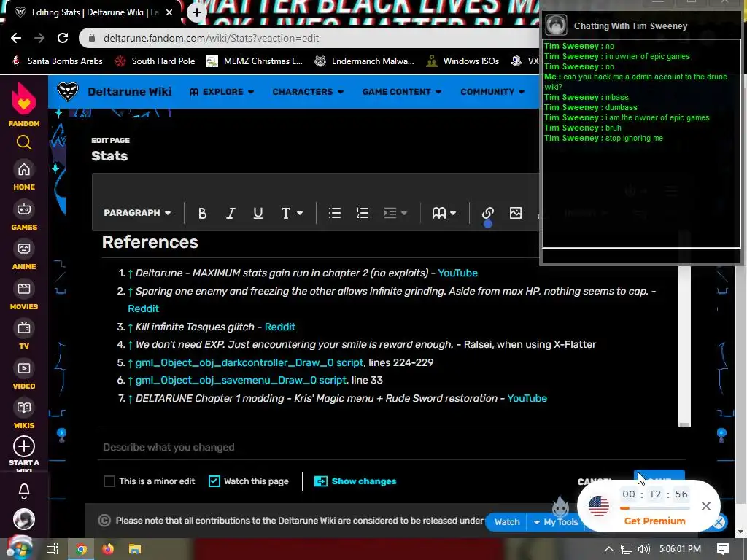Viewport: 747px width, 560px height.
Task: Click 'stop ignoring me' chat message
Action: [x=634, y=138]
